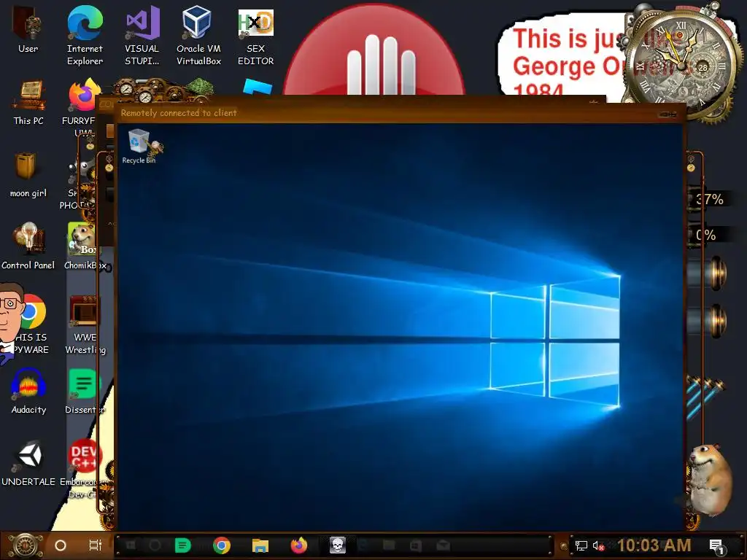Viewport: 747px width, 560px height.
Task: Open the network status tray icon
Action: point(581,546)
